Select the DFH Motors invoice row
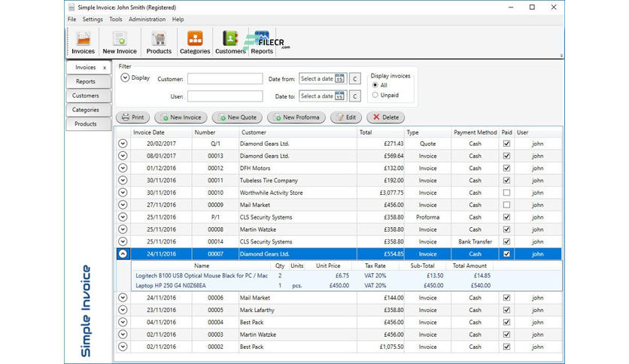629x364 pixels. click(x=339, y=168)
